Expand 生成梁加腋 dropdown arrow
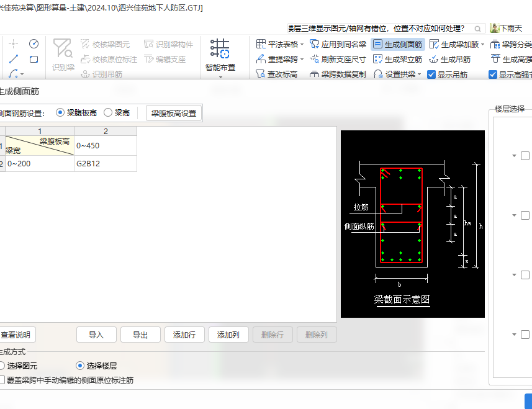 tap(482, 45)
